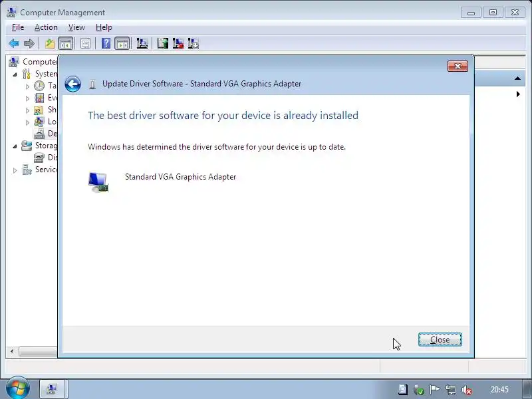Click Computer Management taskbar button

pos(53,389)
